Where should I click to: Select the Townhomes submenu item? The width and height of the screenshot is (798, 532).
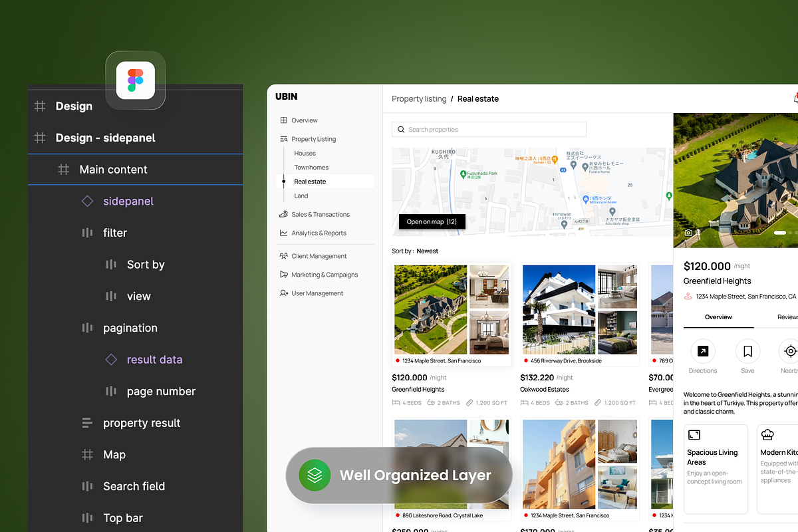311,168
